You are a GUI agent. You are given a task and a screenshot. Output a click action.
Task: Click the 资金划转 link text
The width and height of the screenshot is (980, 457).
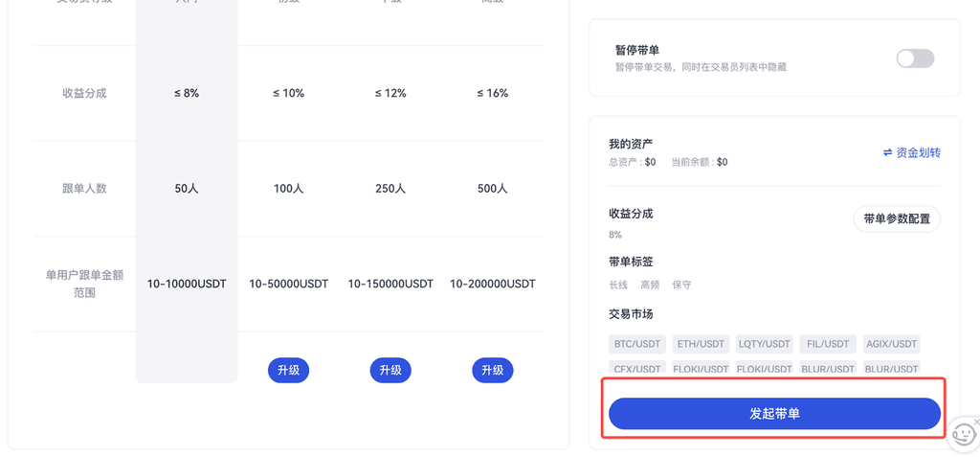coord(918,153)
